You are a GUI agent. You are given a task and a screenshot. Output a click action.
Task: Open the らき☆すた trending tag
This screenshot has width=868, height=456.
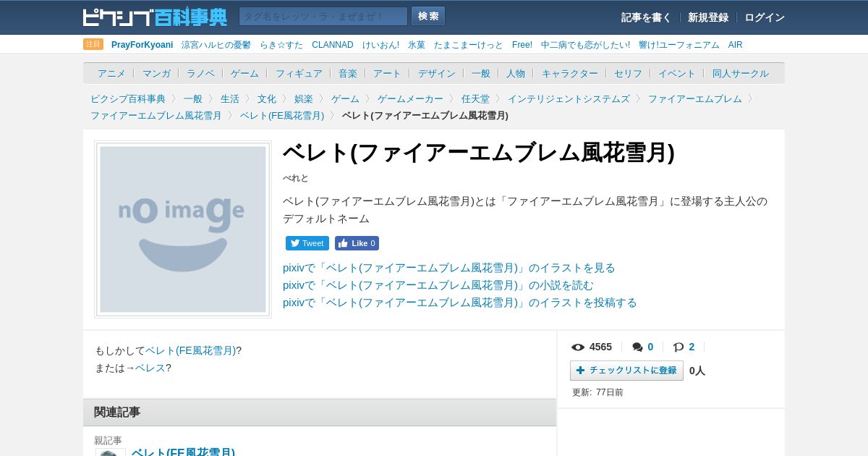coord(281,45)
